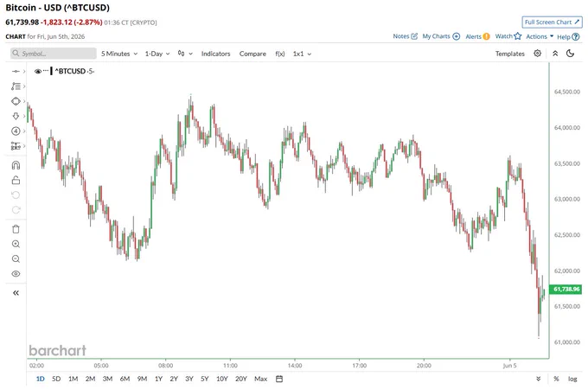Image resolution: width=588 pixels, height=389 pixels.
Task: Select the 1M period
Action: 73,379
